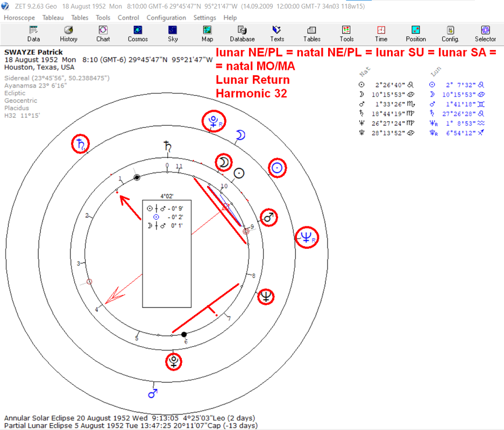
Task: Click the Sidereal zodiac setting line
Action: [57, 78]
